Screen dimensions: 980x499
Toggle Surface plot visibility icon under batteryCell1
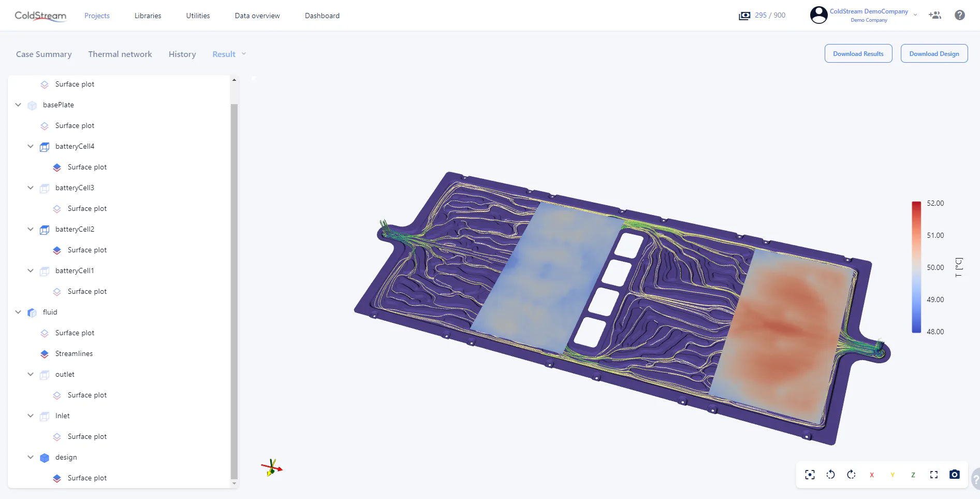[x=57, y=292]
